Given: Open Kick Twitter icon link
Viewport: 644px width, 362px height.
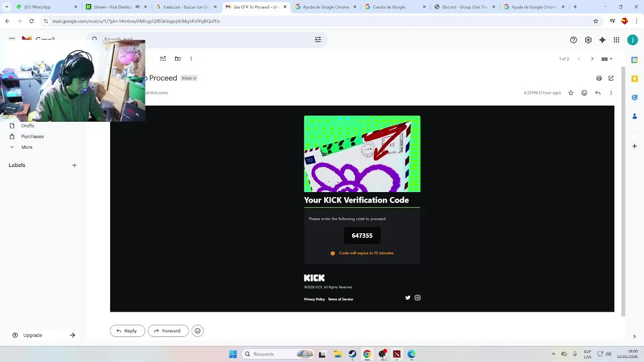Looking at the screenshot, I should [408, 298].
